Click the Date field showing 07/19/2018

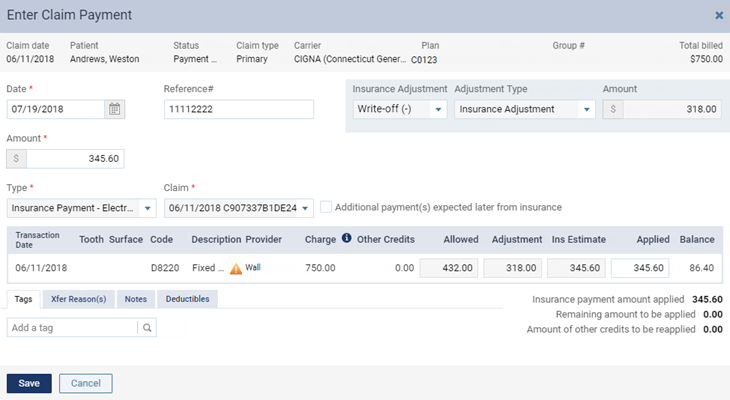tap(55, 109)
